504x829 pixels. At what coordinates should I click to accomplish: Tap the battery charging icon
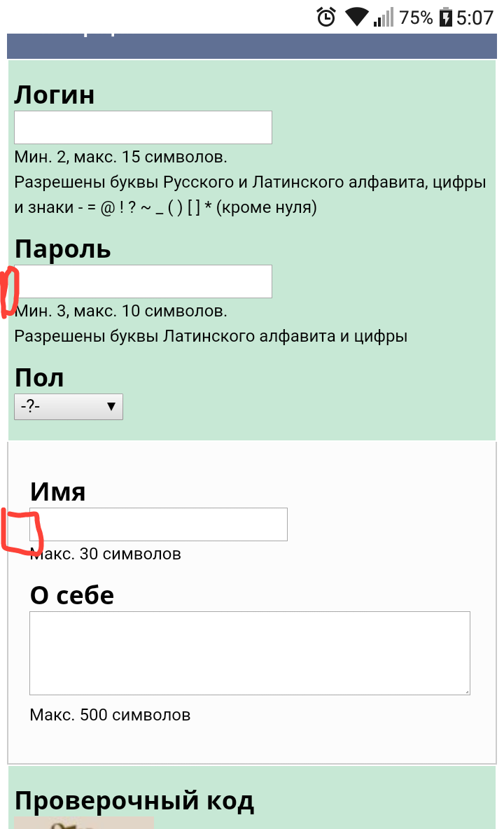pyautogui.click(x=446, y=17)
